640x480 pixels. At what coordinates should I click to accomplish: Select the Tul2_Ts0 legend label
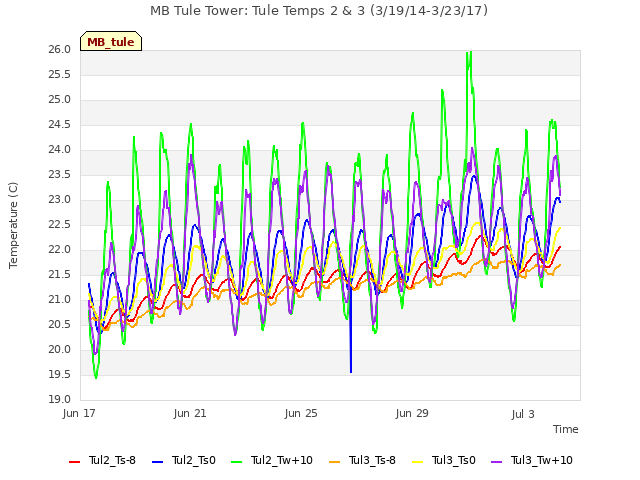(193, 460)
